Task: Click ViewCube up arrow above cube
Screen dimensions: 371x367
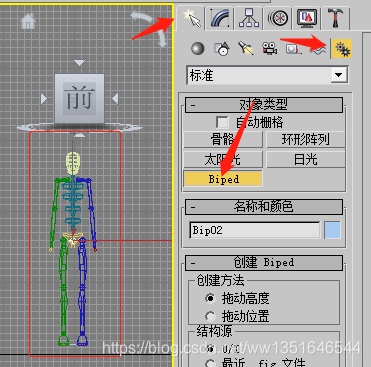Action: click(x=79, y=63)
